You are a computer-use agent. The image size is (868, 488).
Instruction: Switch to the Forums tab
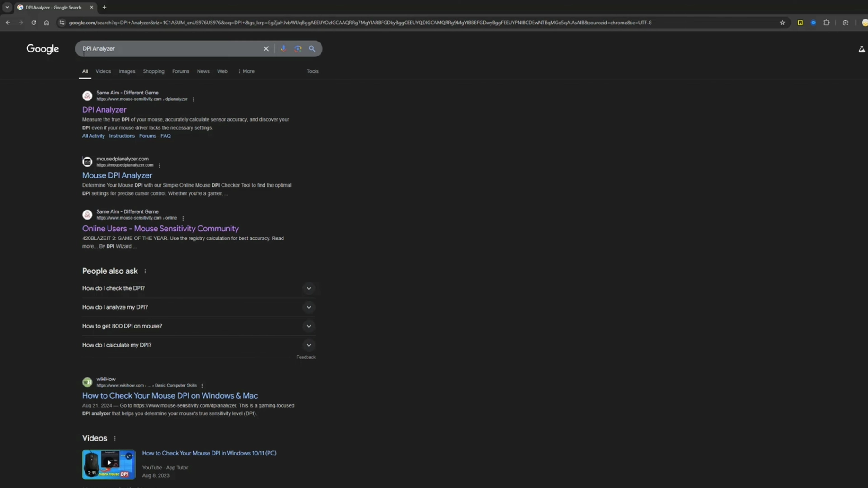point(180,71)
